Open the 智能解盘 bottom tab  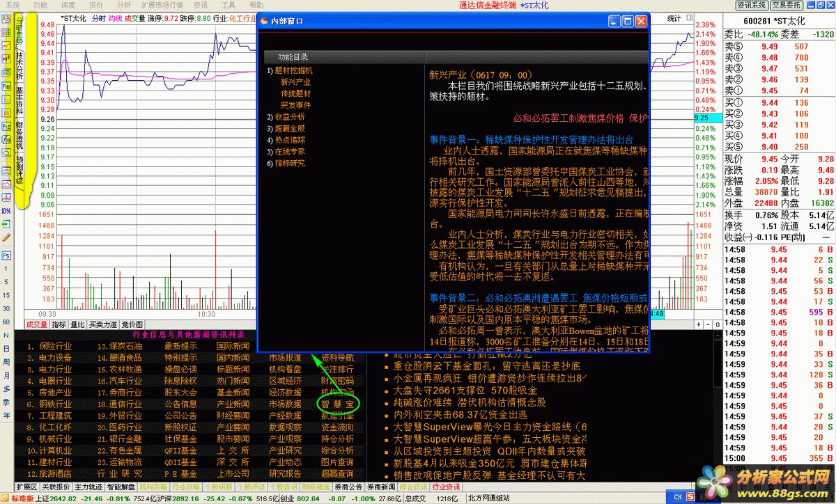(121, 487)
